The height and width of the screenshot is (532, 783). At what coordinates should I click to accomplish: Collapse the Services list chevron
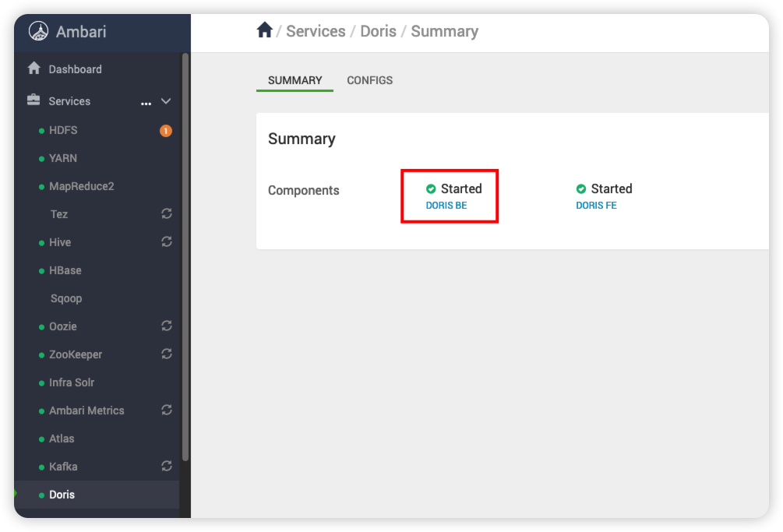[x=166, y=101]
